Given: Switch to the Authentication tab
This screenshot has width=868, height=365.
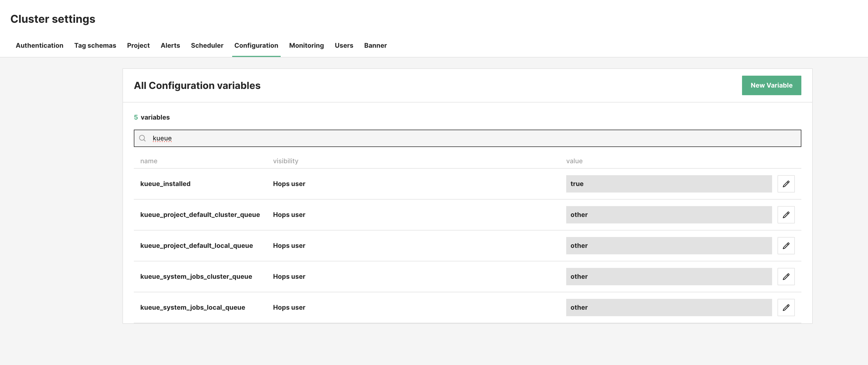Looking at the screenshot, I should (40, 45).
